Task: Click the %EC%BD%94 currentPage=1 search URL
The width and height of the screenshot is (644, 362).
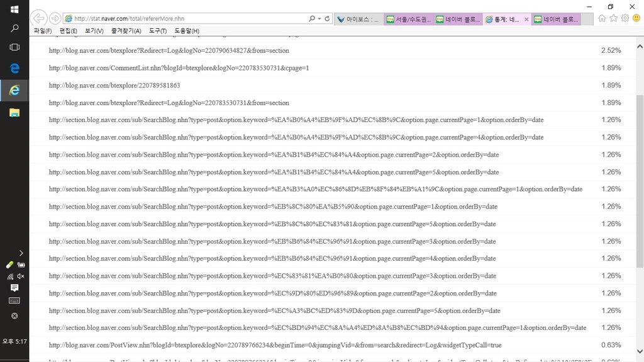Action: click(318, 328)
